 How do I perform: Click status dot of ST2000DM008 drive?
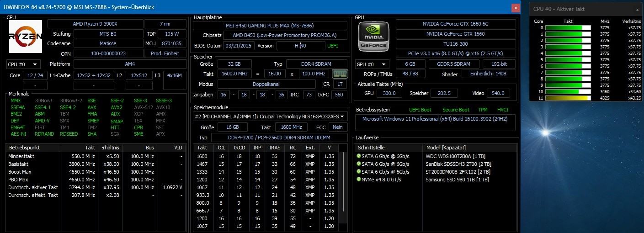359,172
